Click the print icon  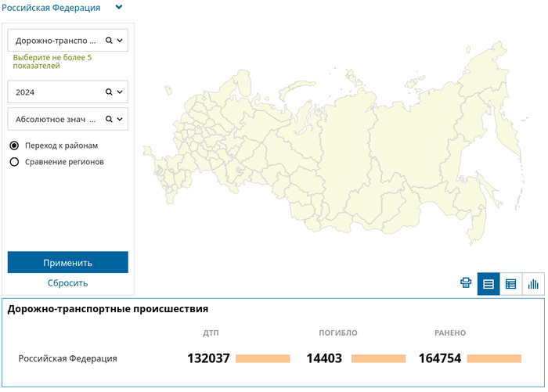pyautogui.click(x=466, y=283)
